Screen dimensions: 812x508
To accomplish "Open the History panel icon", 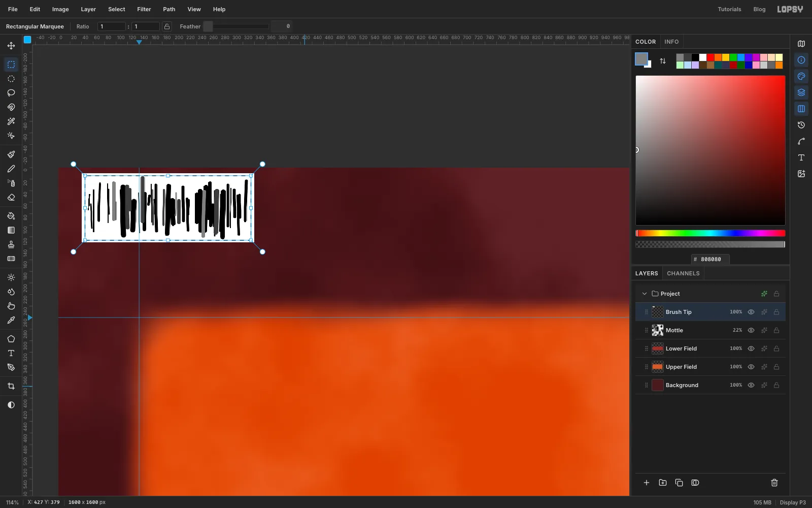I will coord(801,125).
